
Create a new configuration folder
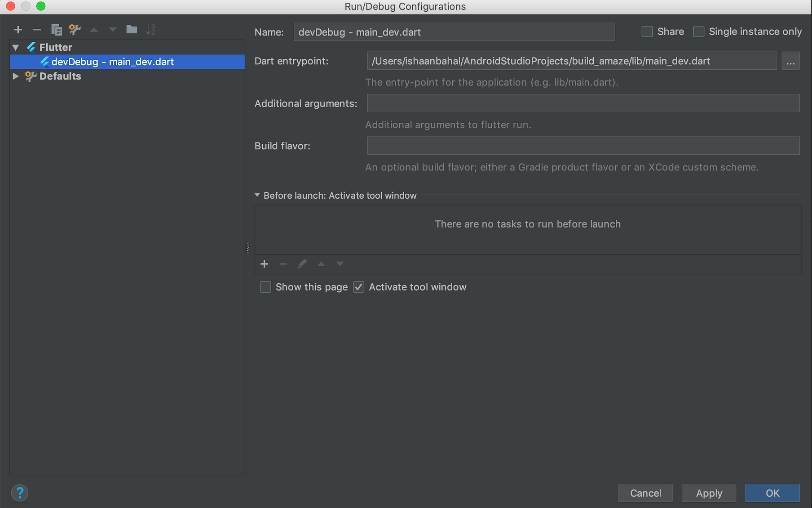pos(132,29)
